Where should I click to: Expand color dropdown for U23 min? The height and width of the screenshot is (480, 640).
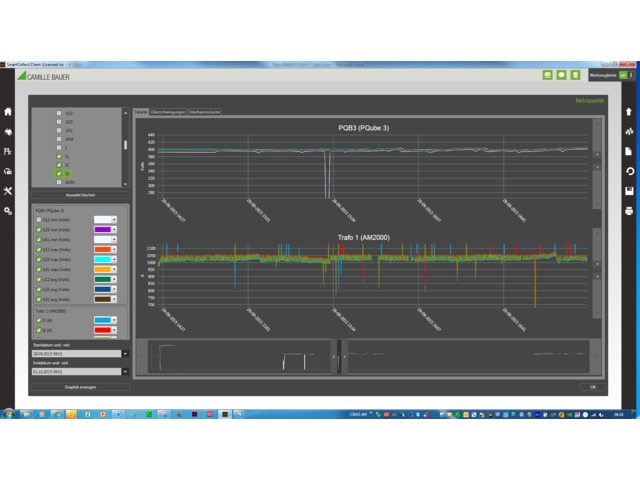coord(114,230)
